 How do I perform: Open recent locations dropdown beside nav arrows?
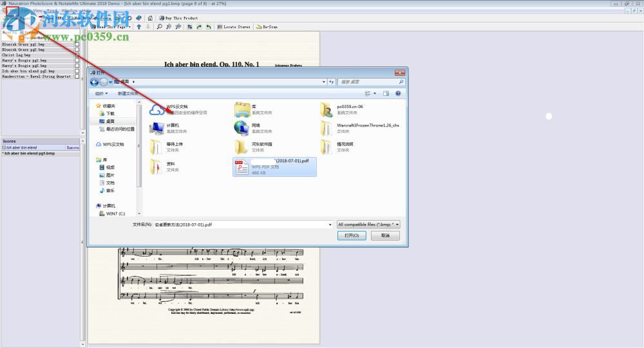tap(110, 82)
